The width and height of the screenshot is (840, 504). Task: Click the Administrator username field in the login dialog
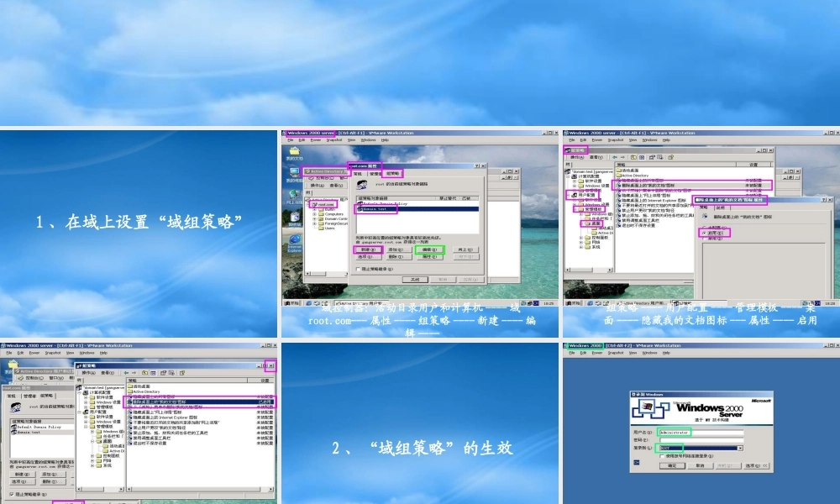pyautogui.click(x=701, y=433)
